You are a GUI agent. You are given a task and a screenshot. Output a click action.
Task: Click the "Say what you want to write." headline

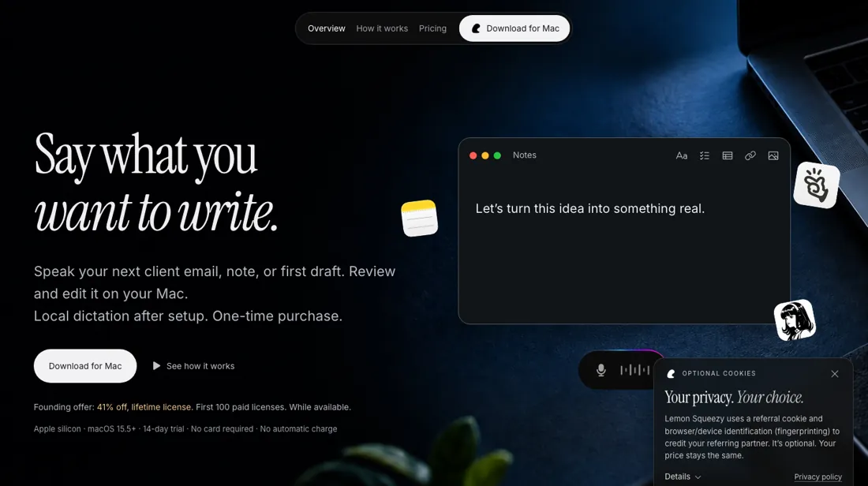tap(156, 183)
